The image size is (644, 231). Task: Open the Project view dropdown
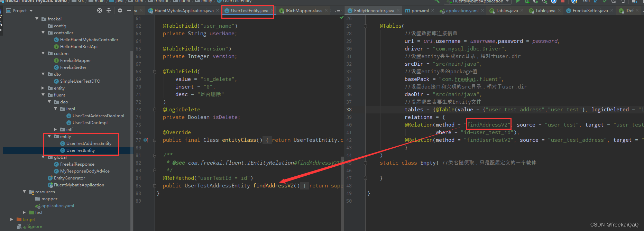click(x=22, y=10)
